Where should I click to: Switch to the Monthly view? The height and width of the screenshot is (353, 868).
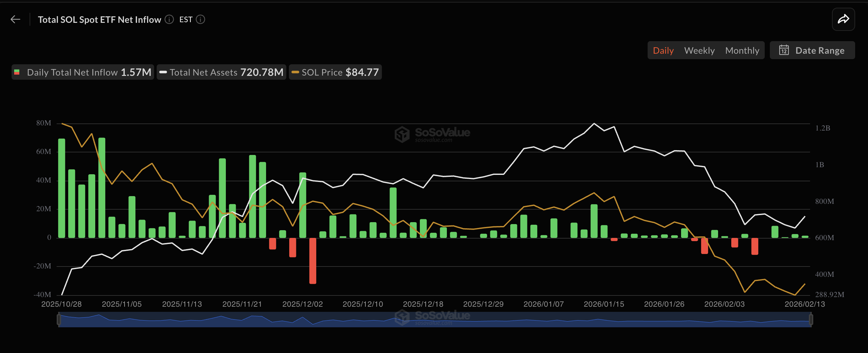coord(742,50)
